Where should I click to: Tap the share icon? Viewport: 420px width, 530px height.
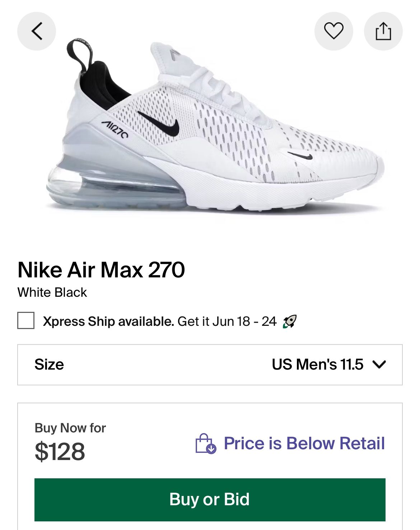(383, 31)
